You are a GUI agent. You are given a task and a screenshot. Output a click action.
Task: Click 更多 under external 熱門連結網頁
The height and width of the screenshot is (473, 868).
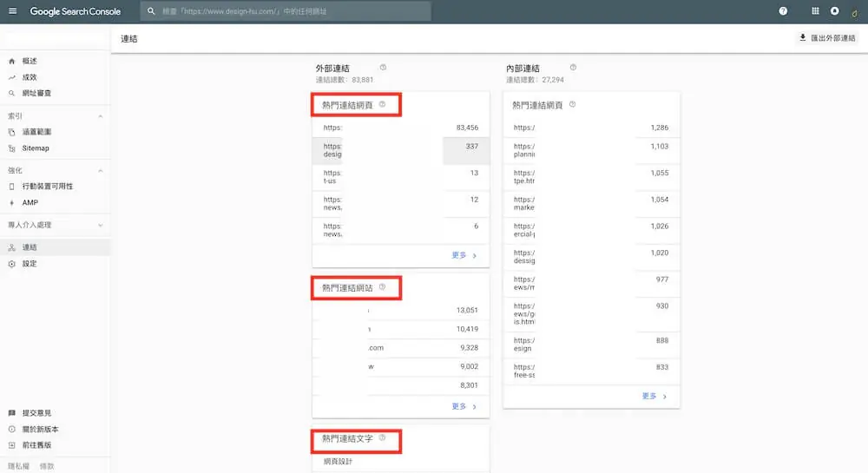464,255
